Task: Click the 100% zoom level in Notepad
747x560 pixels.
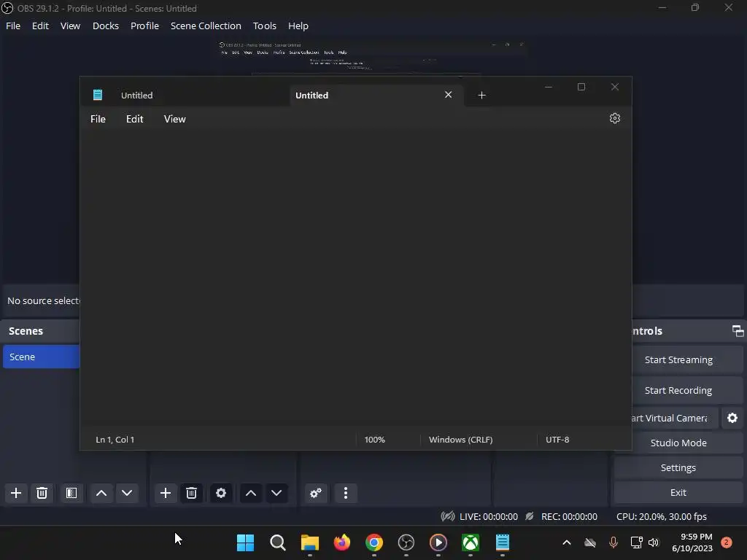Action: (374, 440)
